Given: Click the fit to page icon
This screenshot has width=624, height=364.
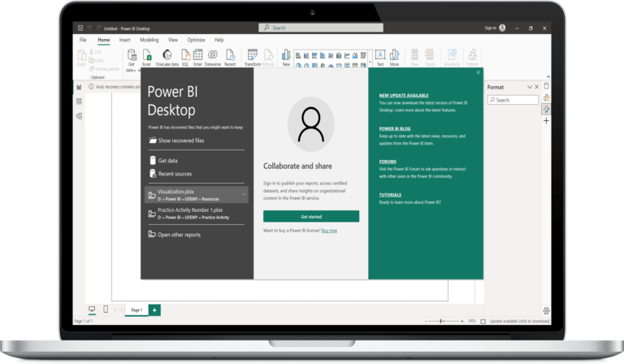Looking at the screenshot, I should [483, 321].
